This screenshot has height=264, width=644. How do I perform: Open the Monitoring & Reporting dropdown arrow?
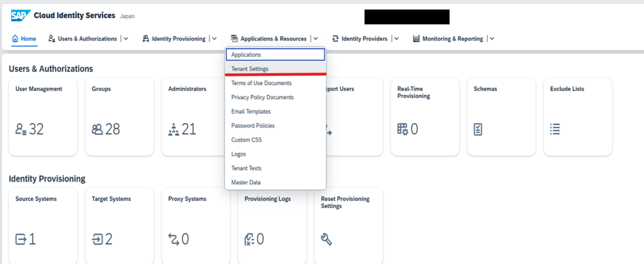tap(492, 39)
